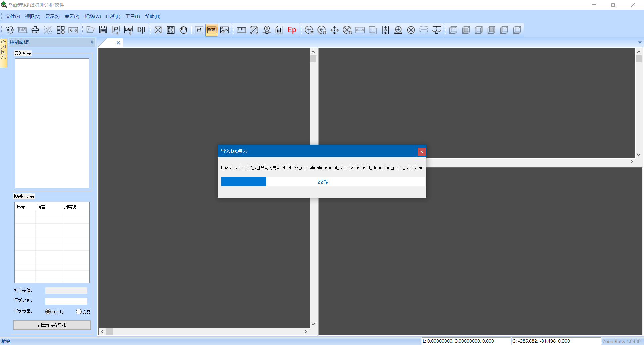Click the zoom extents icon
The width and height of the screenshot is (644, 345).
[158, 30]
